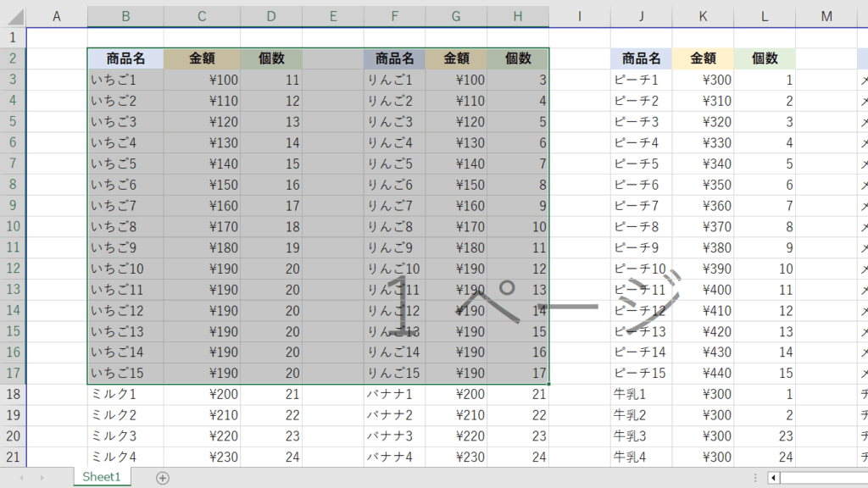Select the cell ミルク4
The image size is (868, 488).
pyautogui.click(x=125, y=457)
